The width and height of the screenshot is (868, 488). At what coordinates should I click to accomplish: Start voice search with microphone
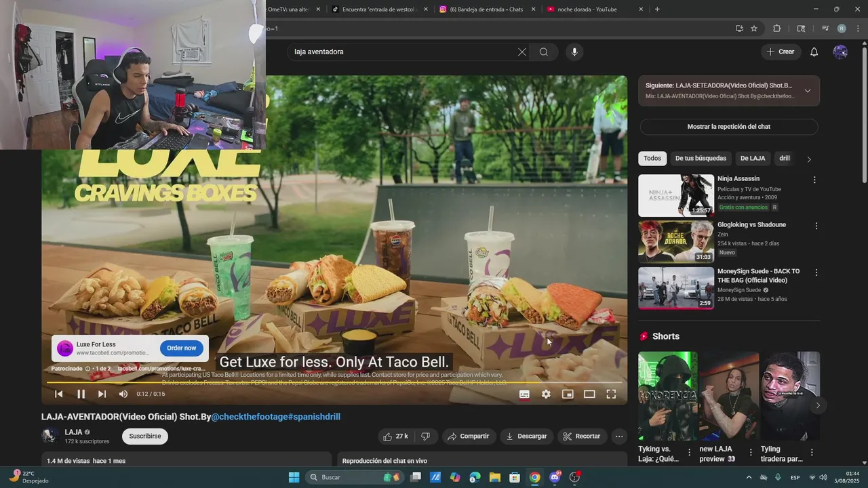(574, 52)
